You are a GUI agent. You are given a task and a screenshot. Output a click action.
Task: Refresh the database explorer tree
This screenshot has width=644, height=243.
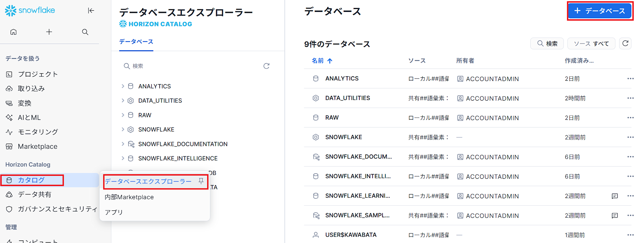pyautogui.click(x=266, y=66)
